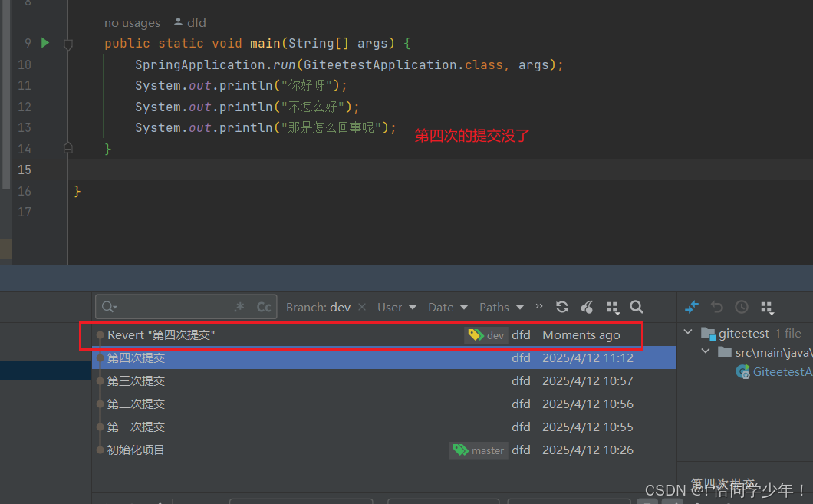Refresh the Git log
This screenshot has height=504, width=813.
click(562, 307)
